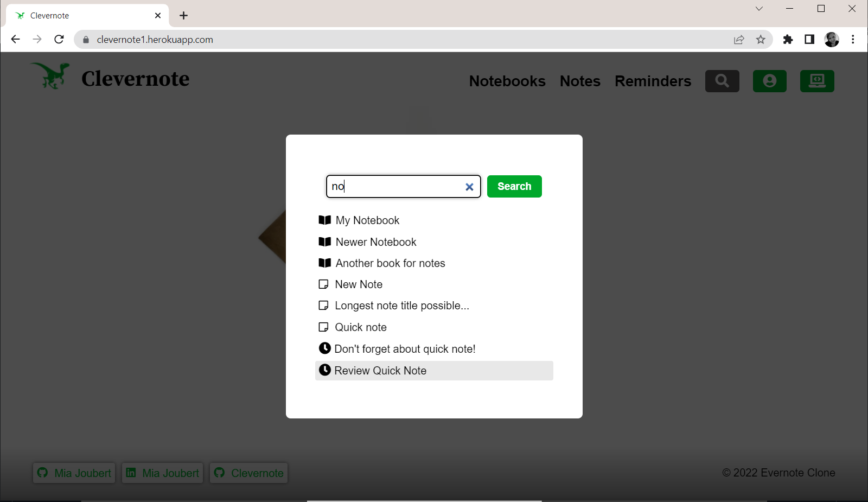Open the Reminders navigation item
The width and height of the screenshot is (868, 502).
pos(653,81)
